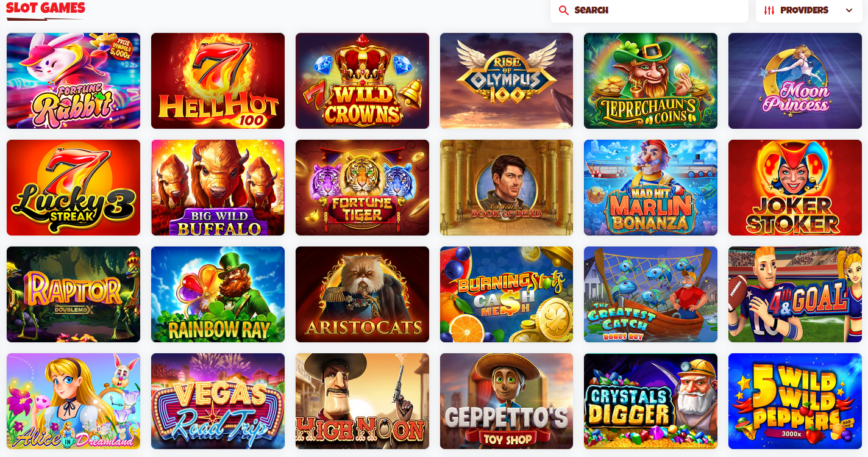
Task: Click the Book of Dead tile
Action: pyautogui.click(x=507, y=187)
